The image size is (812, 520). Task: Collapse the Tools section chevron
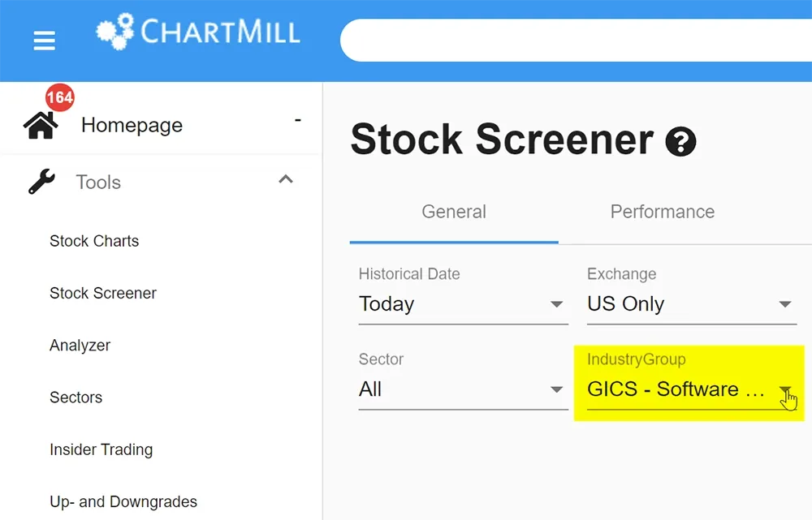pyautogui.click(x=286, y=179)
